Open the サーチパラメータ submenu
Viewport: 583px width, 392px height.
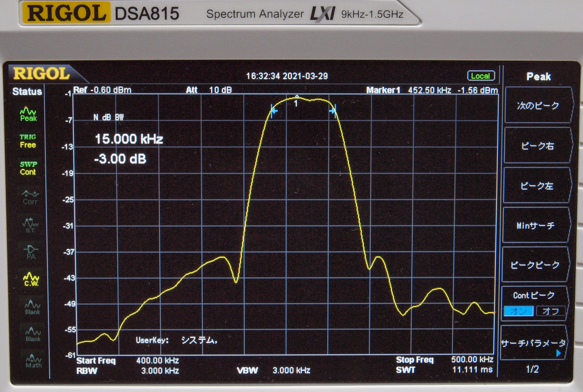pos(534,343)
